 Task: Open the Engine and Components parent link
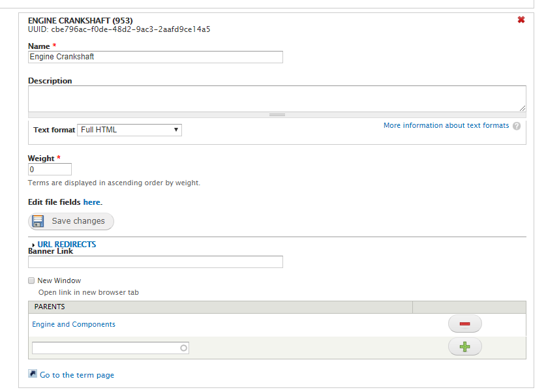[x=74, y=324]
